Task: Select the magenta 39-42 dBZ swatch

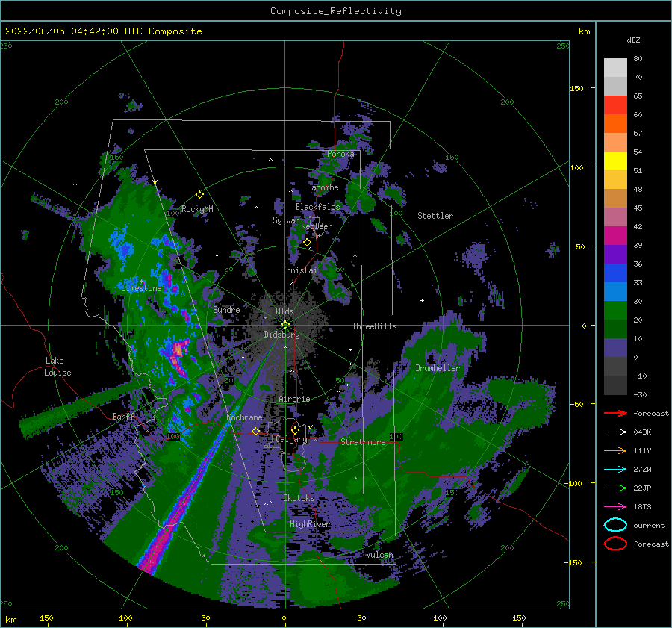Action: pos(615,236)
